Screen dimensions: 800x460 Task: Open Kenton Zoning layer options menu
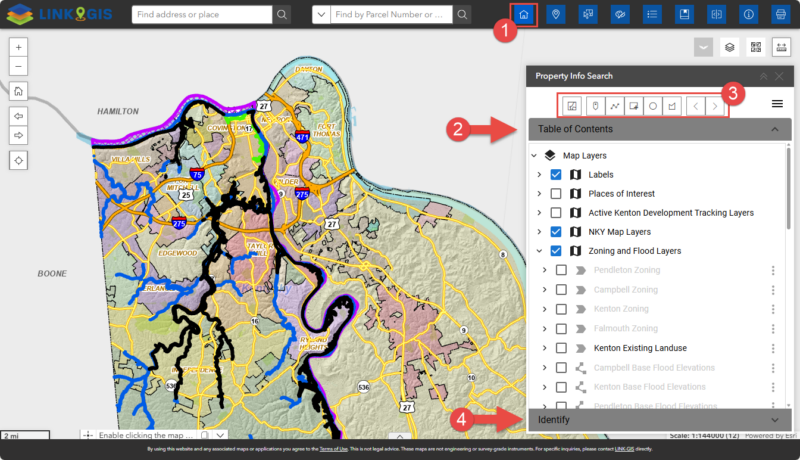click(773, 309)
